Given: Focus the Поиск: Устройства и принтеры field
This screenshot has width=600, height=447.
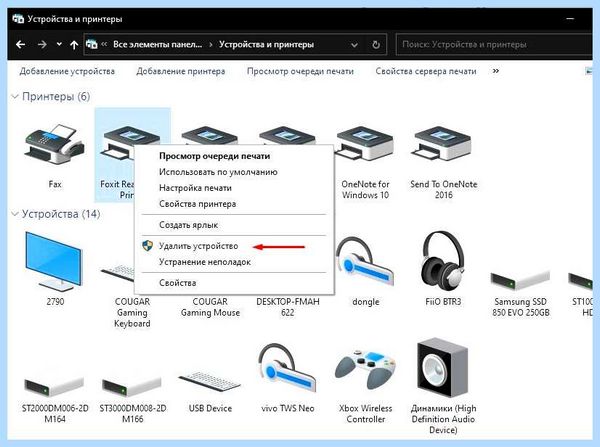Looking at the screenshot, I should pyautogui.click(x=494, y=44).
